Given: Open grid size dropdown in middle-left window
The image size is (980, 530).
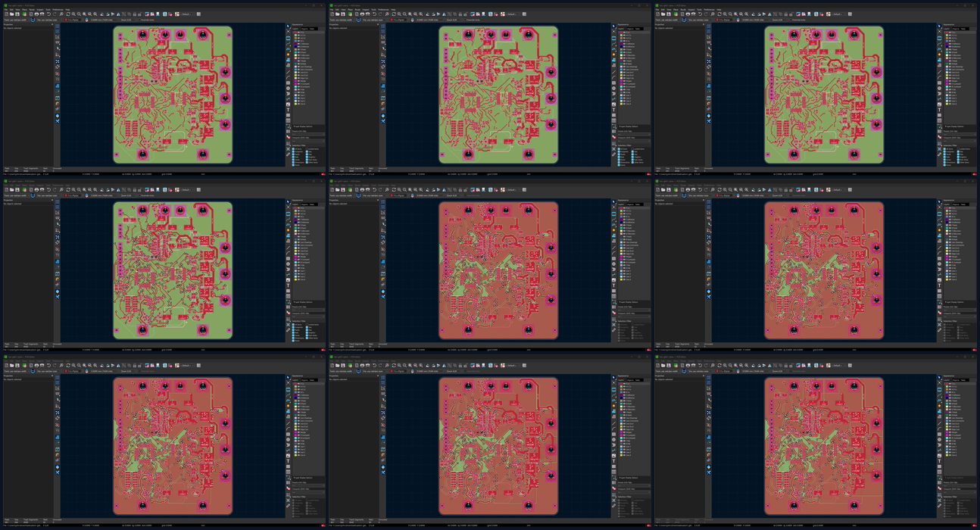Looking at the screenshot, I should pyautogui.click(x=105, y=195).
